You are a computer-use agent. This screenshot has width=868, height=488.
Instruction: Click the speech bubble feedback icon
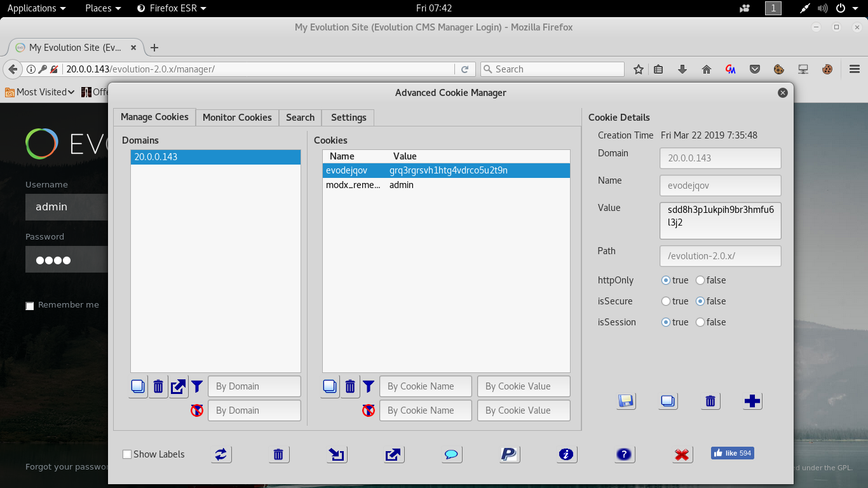pos(451,454)
